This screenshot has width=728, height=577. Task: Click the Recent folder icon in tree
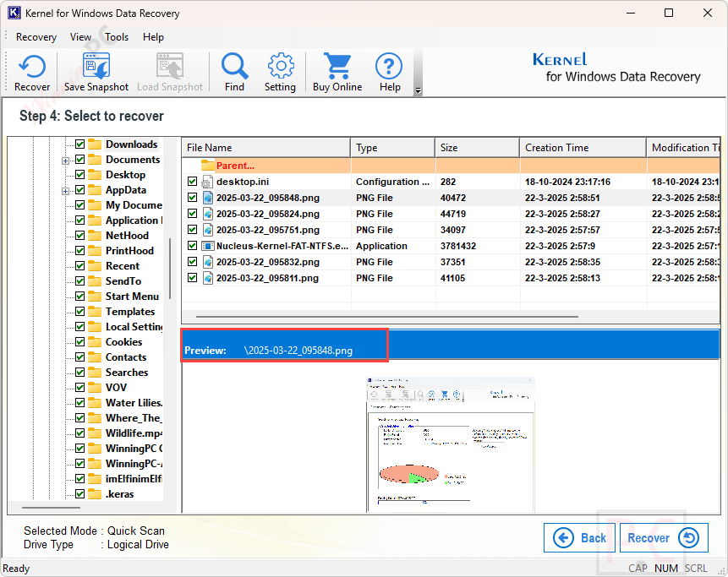95,266
